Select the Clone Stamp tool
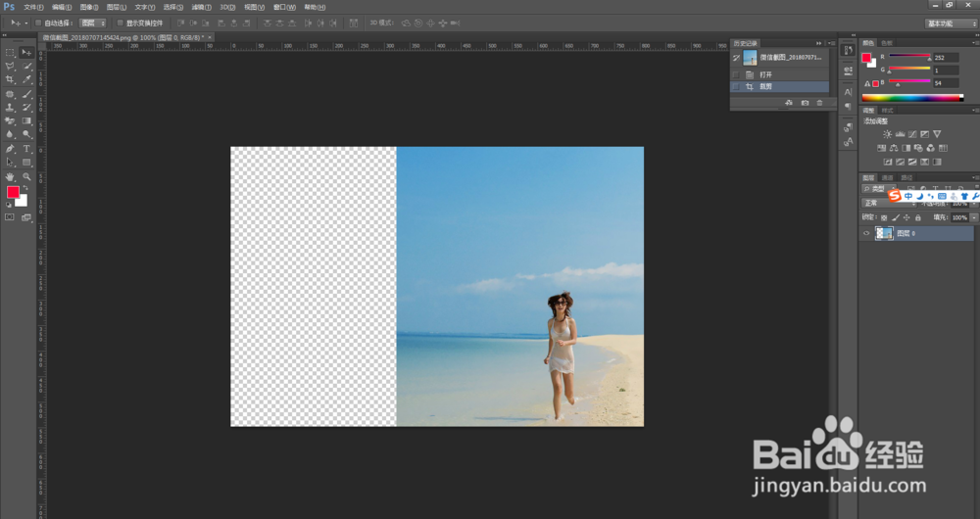The width and height of the screenshot is (980, 519). click(10, 108)
